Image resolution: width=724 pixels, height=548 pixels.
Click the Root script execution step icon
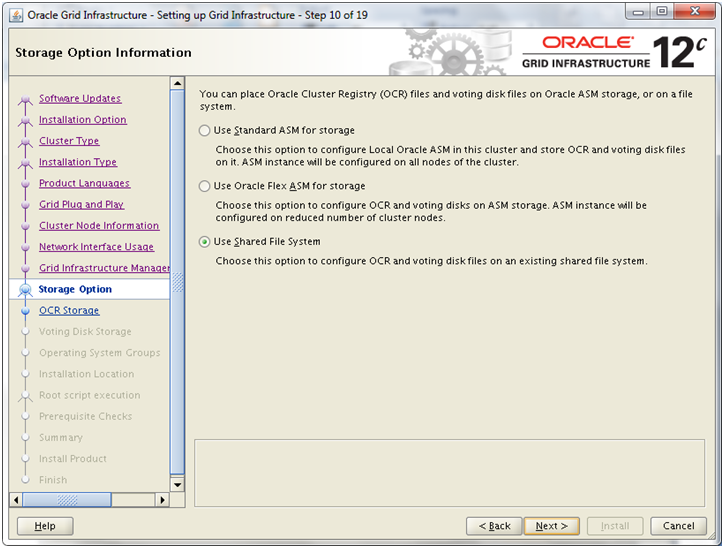pos(25,396)
